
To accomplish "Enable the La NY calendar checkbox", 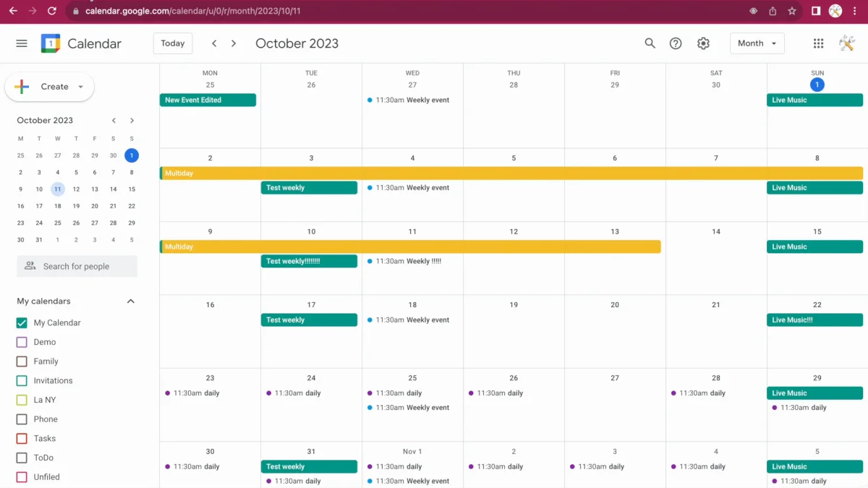I will tap(22, 400).
